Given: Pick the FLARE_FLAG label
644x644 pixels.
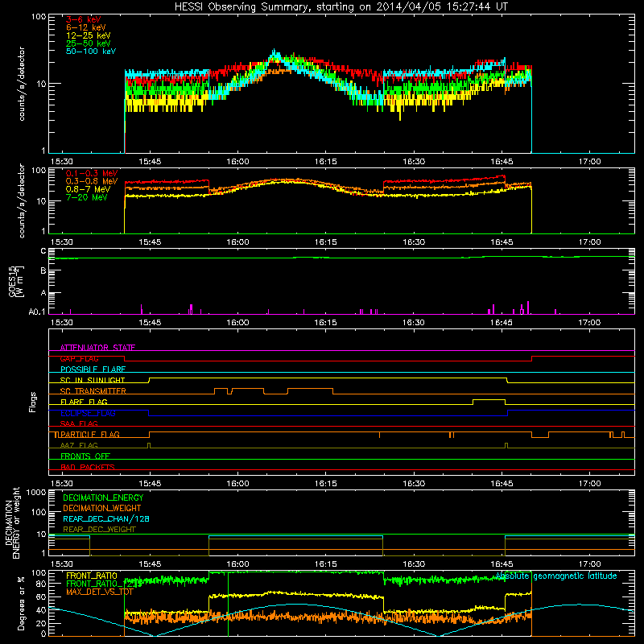Looking at the screenshot, I should (84, 402).
